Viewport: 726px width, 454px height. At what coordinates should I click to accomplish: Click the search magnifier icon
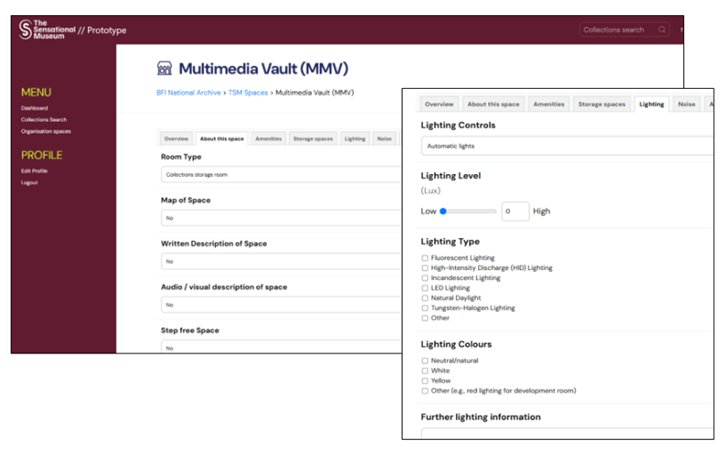661,30
